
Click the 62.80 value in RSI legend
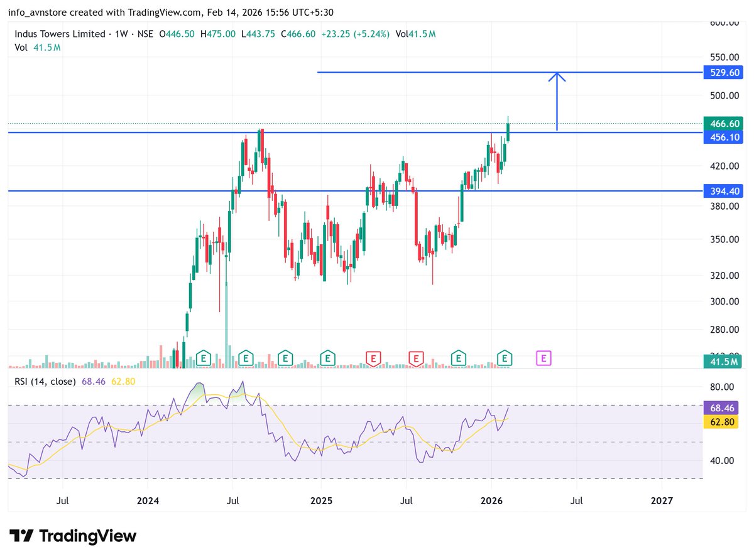point(124,381)
